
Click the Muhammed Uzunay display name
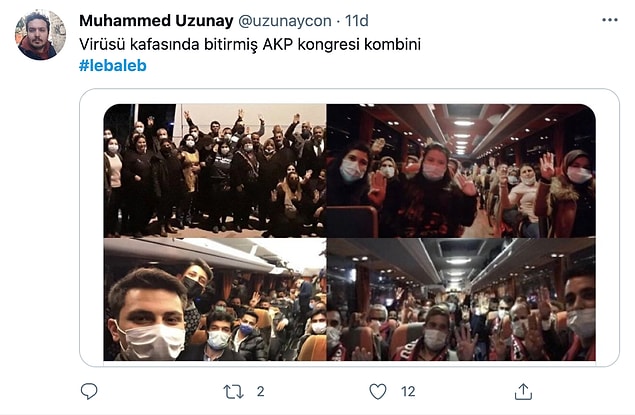(156, 21)
